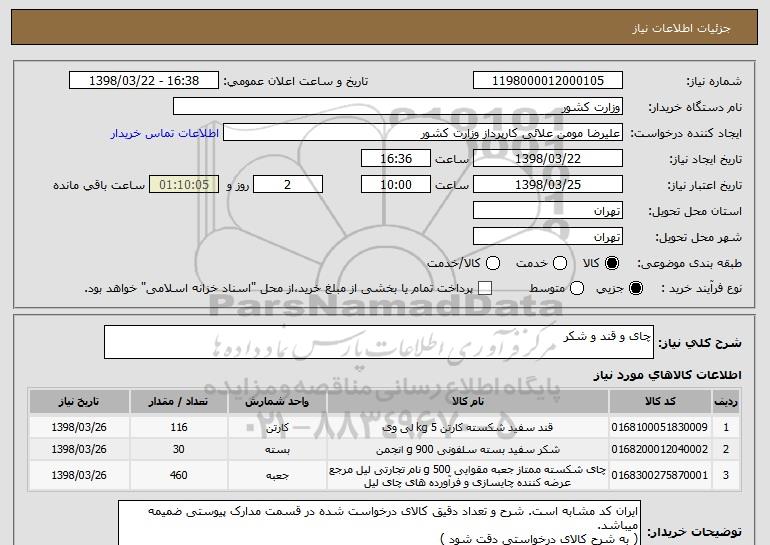Click product name قند سفید شکسته کارتن

(468, 427)
